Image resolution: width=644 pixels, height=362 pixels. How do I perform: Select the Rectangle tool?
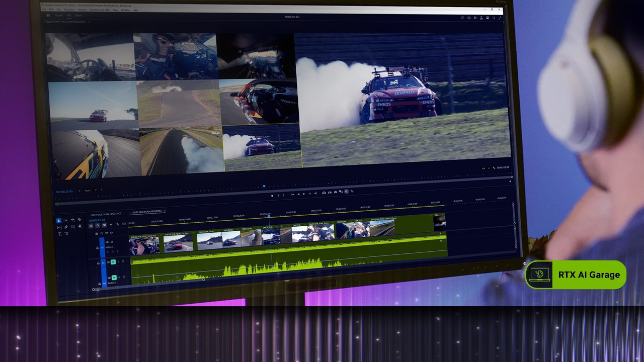pos(73,227)
